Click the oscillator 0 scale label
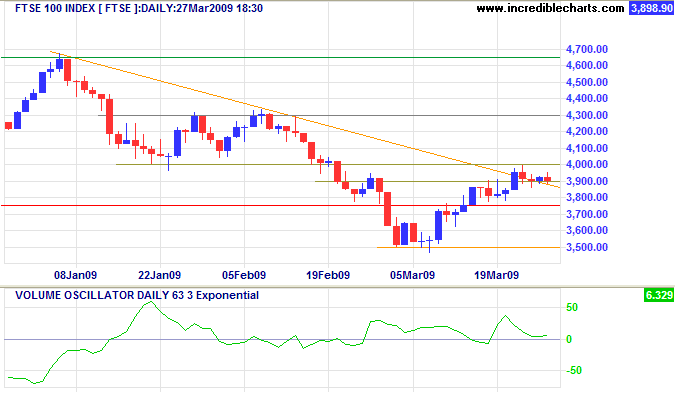675x395 pixels. point(569,339)
